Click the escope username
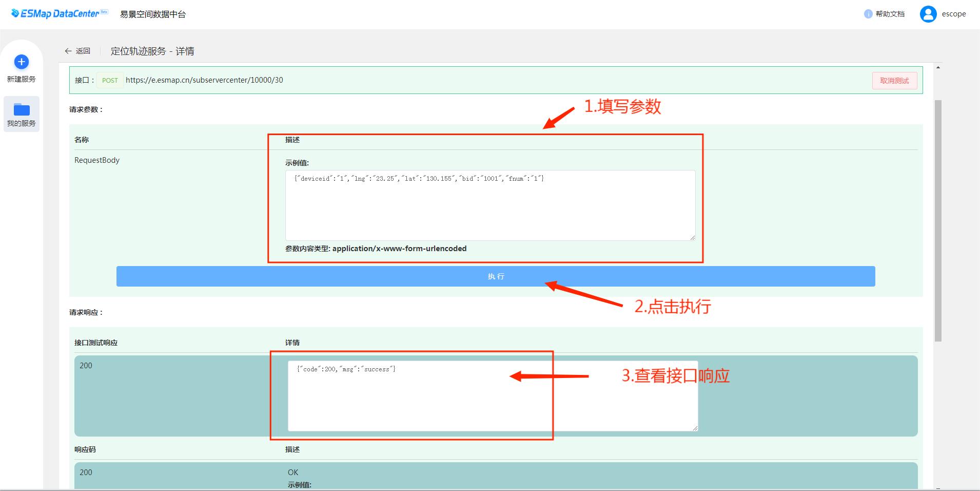The height and width of the screenshot is (491, 980). point(954,14)
